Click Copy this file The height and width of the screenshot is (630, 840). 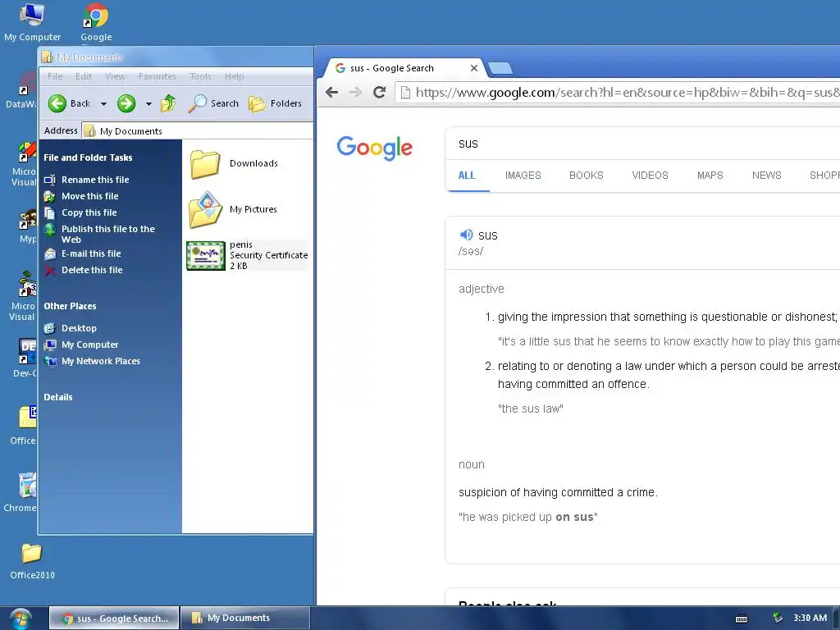(89, 212)
